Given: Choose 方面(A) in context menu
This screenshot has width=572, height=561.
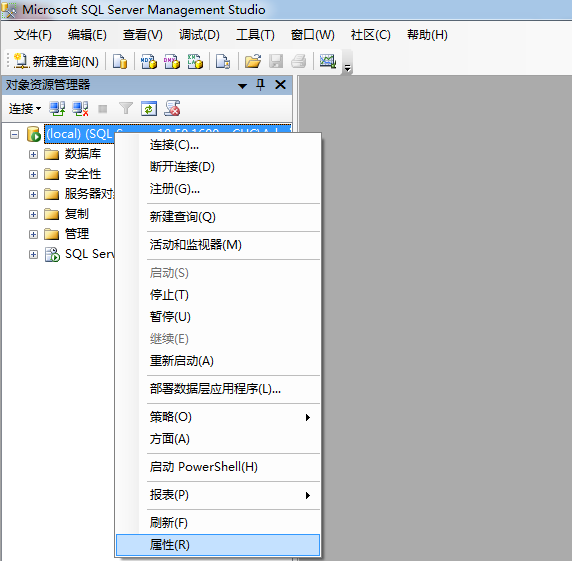Looking at the screenshot, I should tap(218, 439).
